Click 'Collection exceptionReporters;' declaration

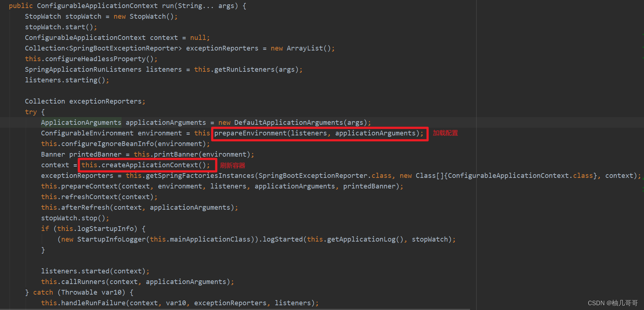(x=85, y=101)
